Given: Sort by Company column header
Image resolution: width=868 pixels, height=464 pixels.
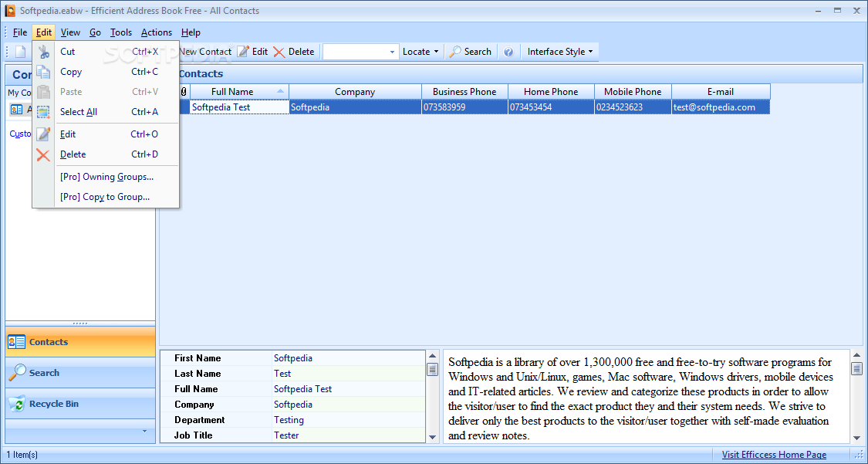Looking at the screenshot, I should pyautogui.click(x=355, y=91).
